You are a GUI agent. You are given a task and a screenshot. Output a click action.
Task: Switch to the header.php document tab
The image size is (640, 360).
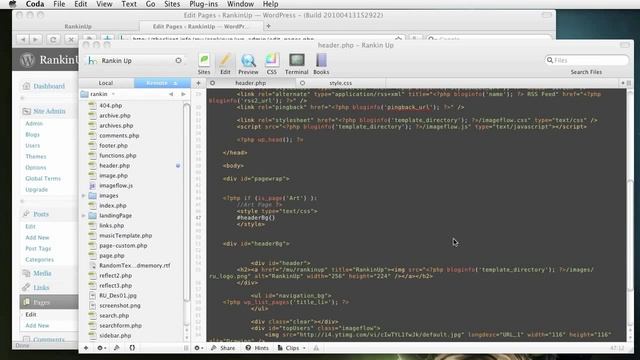coord(250,83)
